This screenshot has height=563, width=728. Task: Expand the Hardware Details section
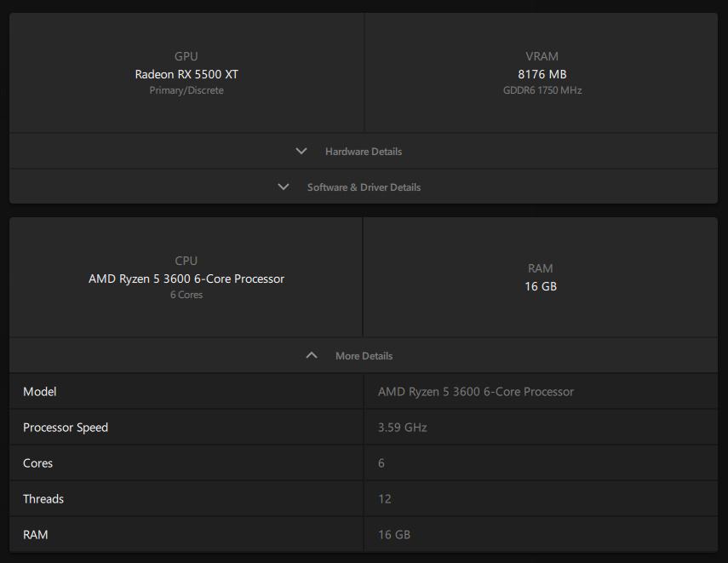pos(364,151)
